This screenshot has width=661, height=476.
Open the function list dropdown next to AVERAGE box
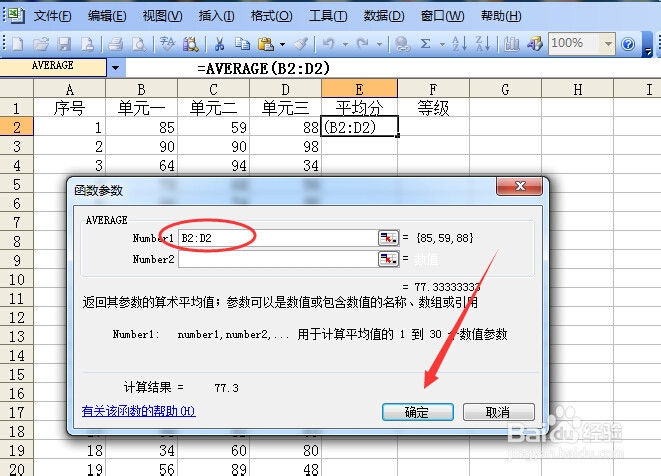pyautogui.click(x=116, y=67)
